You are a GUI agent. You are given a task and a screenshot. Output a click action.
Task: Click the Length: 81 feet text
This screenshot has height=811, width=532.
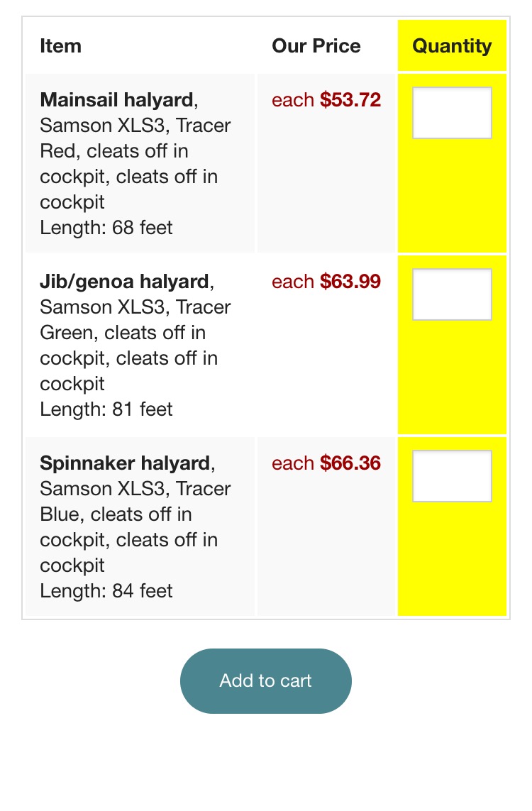(x=106, y=409)
